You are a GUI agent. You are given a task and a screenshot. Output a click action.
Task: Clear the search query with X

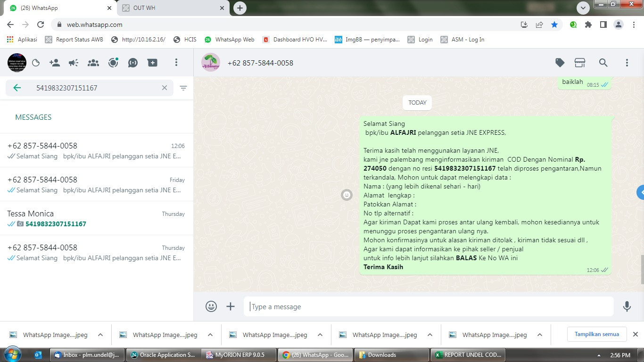(x=165, y=88)
